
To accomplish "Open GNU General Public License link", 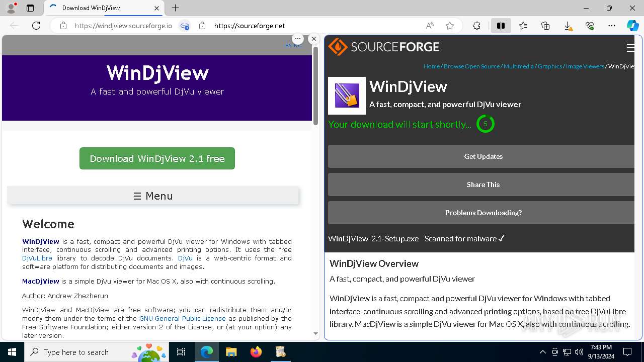I will tap(183, 318).
